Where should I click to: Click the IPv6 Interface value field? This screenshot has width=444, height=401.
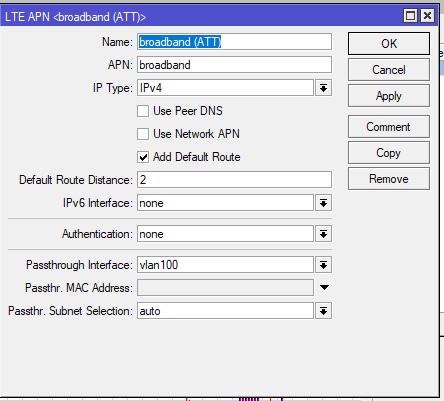tap(225, 203)
